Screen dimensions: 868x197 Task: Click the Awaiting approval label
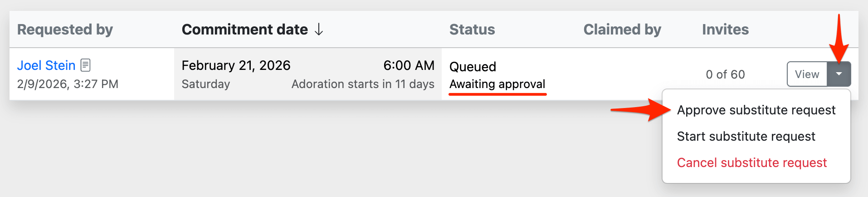[x=497, y=84]
